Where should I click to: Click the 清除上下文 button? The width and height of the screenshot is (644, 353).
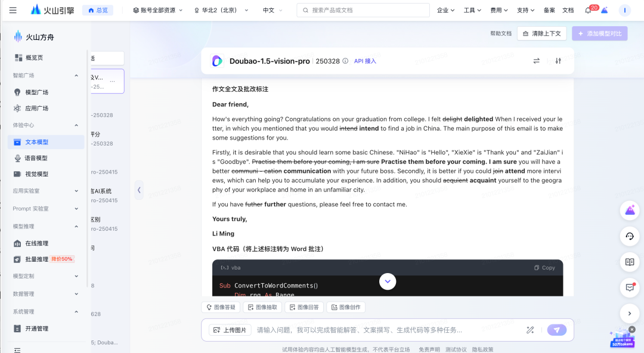pos(541,34)
